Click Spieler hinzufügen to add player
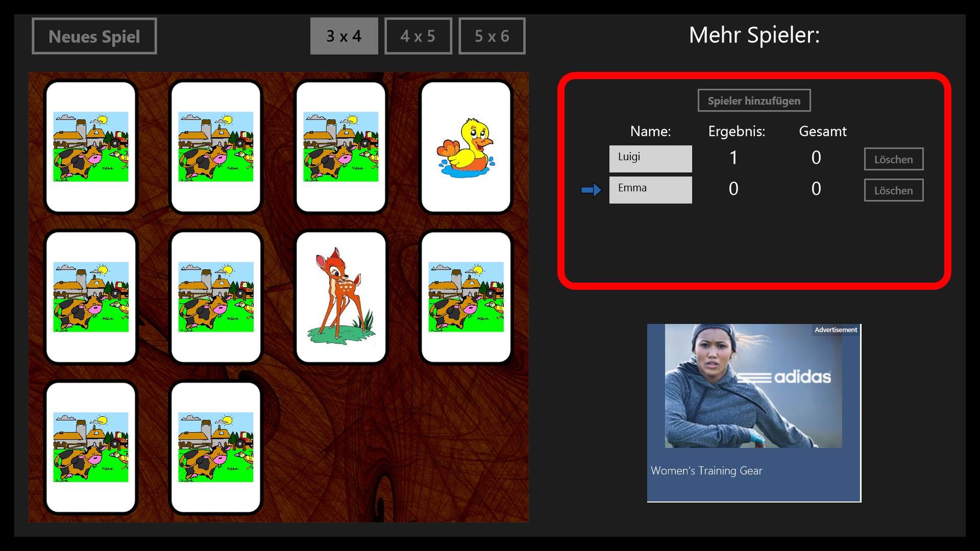 click(x=754, y=101)
